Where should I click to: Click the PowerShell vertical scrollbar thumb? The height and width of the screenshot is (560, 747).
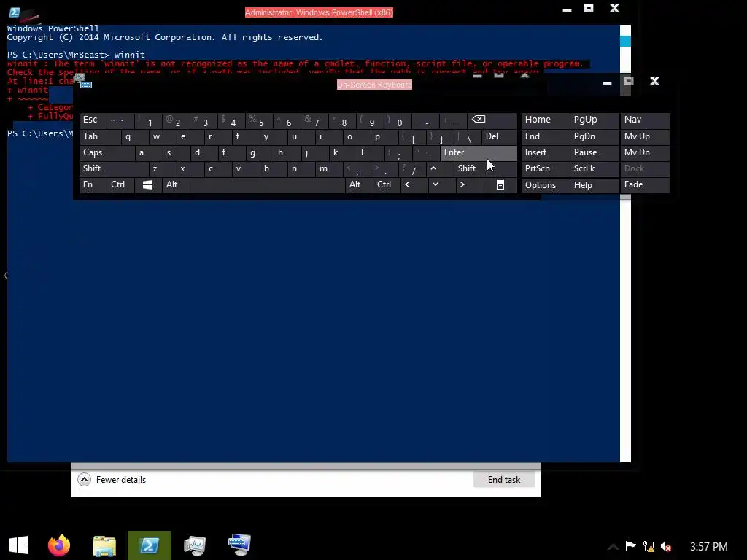(x=625, y=41)
